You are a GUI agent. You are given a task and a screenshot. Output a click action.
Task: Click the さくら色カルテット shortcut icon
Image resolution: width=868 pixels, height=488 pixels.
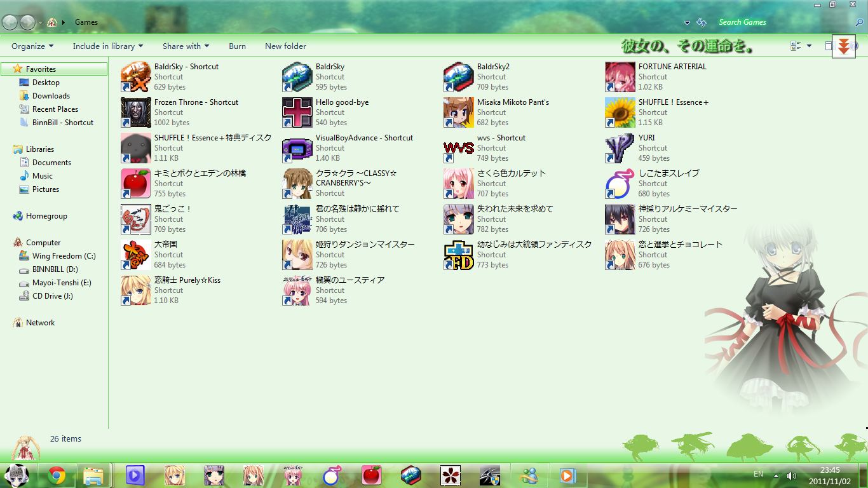[459, 184]
